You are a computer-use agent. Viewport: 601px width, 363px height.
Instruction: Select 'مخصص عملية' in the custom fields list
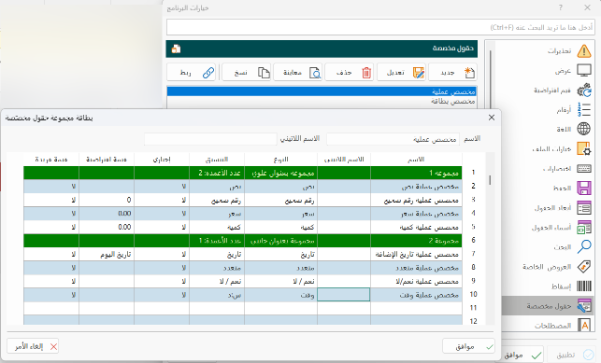click(322, 92)
